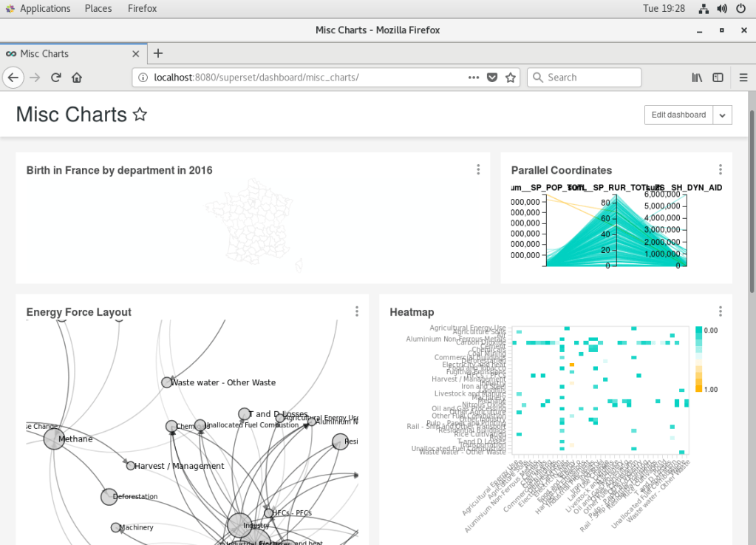Open network connections indicator

click(704, 8)
